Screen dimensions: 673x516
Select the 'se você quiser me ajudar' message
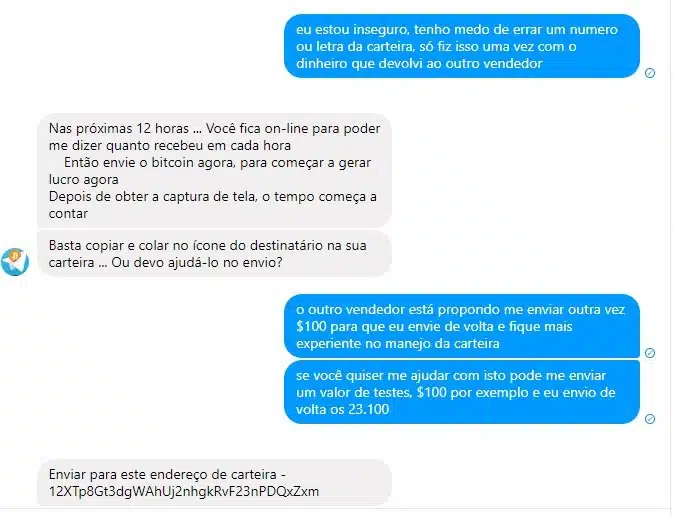point(462,392)
